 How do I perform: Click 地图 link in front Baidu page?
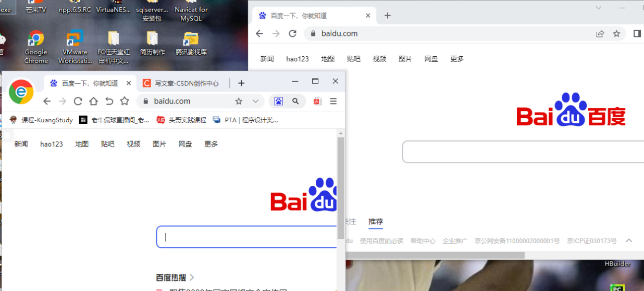pos(82,144)
